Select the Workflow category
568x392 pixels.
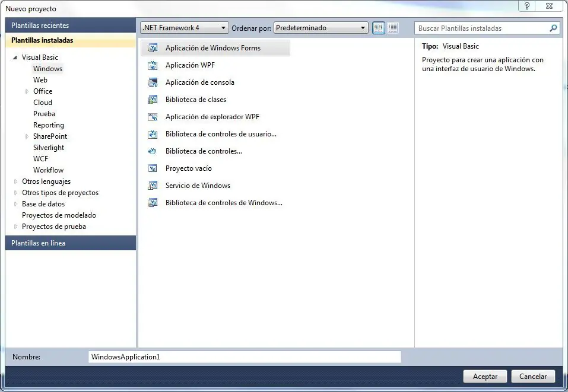[x=48, y=170]
